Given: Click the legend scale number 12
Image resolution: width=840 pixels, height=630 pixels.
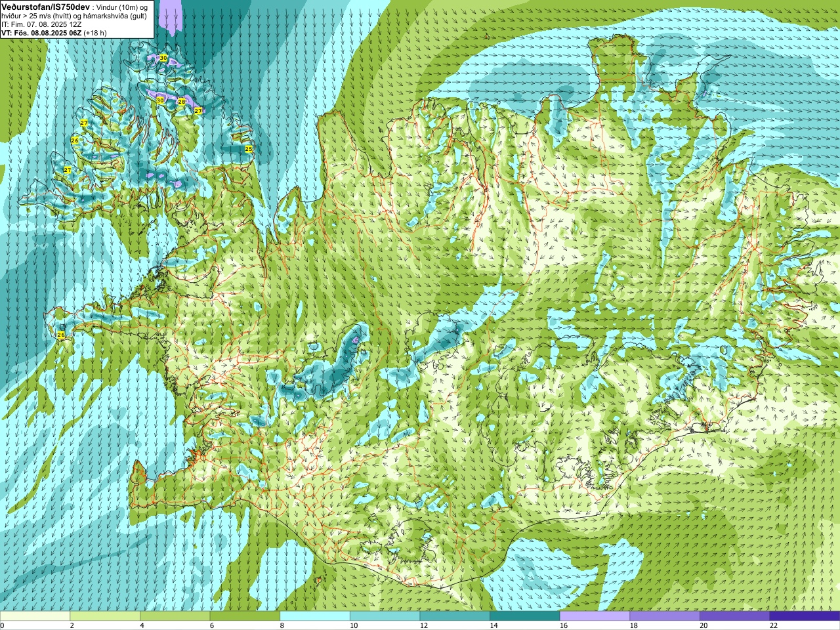Looking at the screenshot, I should click(424, 625).
